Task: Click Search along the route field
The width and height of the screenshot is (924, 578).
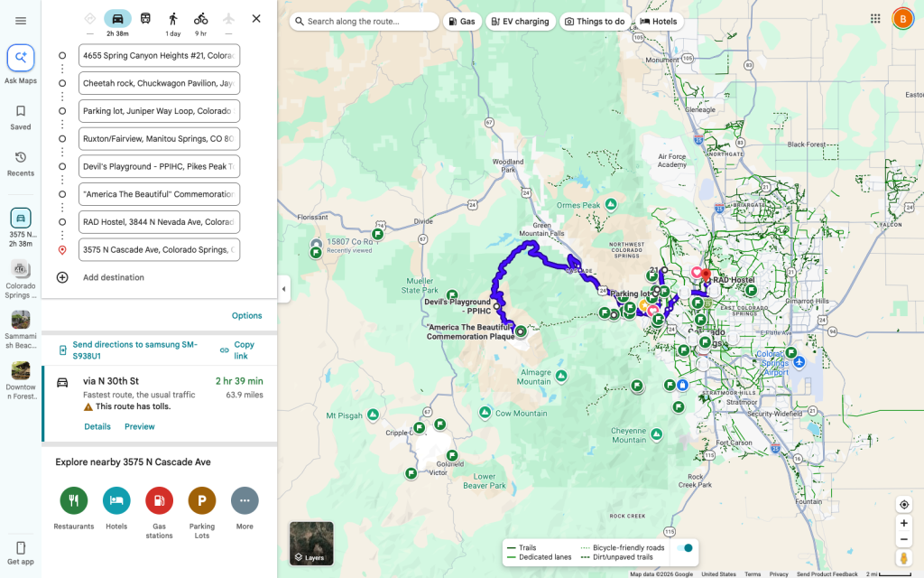Action: pyautogui.click(x=365, y=22)
